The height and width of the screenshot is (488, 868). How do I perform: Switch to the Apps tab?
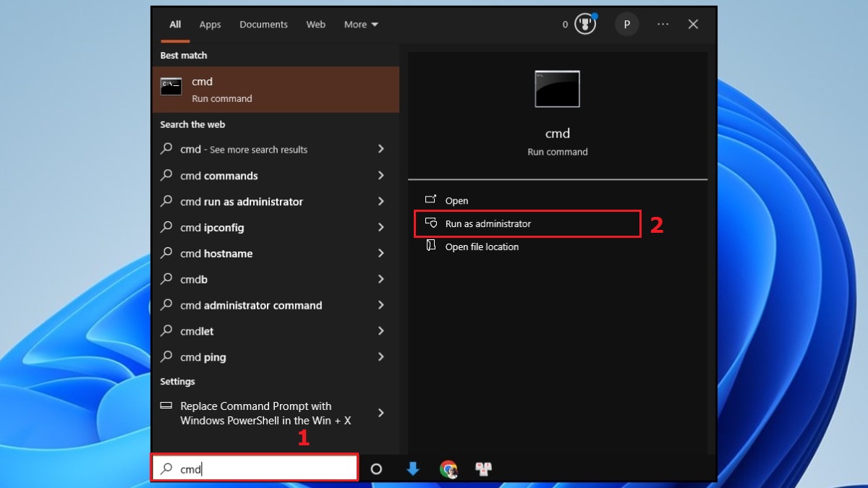click(210, 24)
